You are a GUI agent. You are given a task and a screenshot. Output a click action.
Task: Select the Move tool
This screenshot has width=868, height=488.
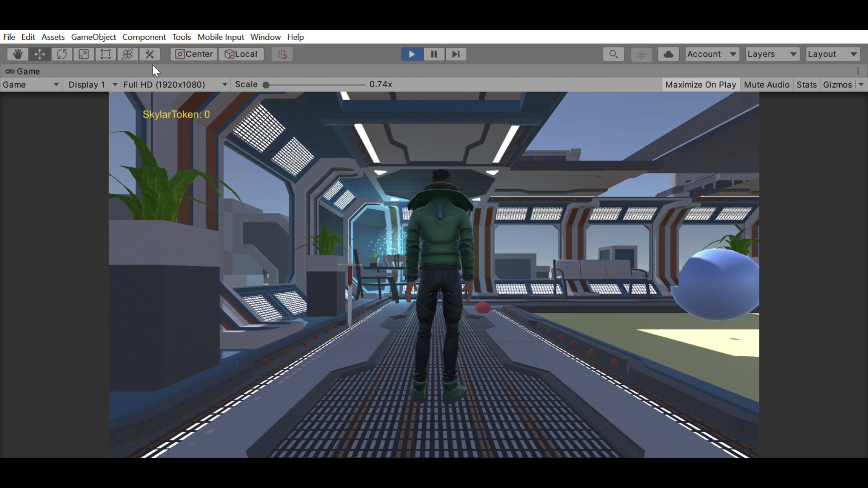pos(40,54)
